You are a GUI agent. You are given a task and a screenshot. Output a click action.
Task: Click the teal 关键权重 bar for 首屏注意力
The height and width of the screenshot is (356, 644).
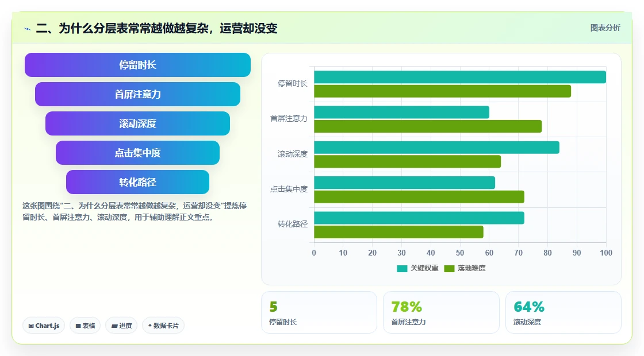tap(402, 113)
